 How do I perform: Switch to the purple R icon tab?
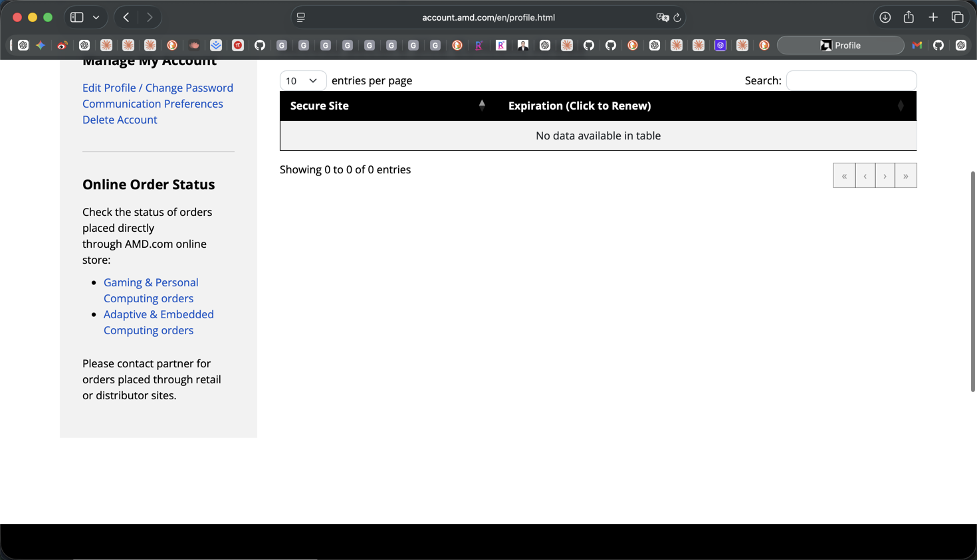[479, 45]
